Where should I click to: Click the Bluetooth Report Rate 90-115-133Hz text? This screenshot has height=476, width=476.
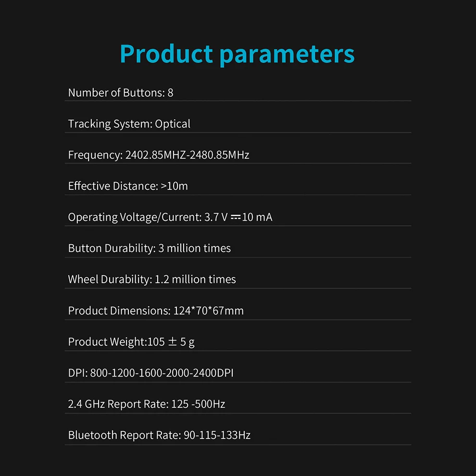[x=159, y=435]
